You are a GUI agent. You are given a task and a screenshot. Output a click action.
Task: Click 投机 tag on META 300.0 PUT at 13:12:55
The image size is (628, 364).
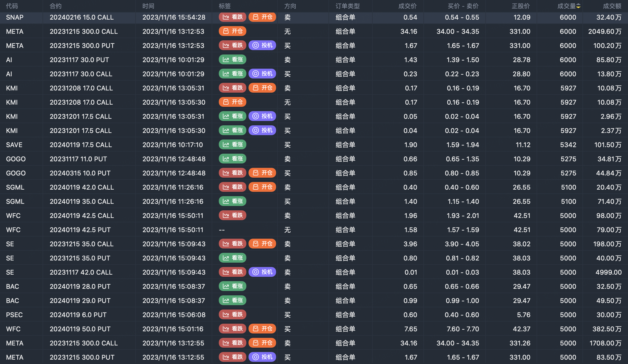pyautogui.click(x=262, y=357)
